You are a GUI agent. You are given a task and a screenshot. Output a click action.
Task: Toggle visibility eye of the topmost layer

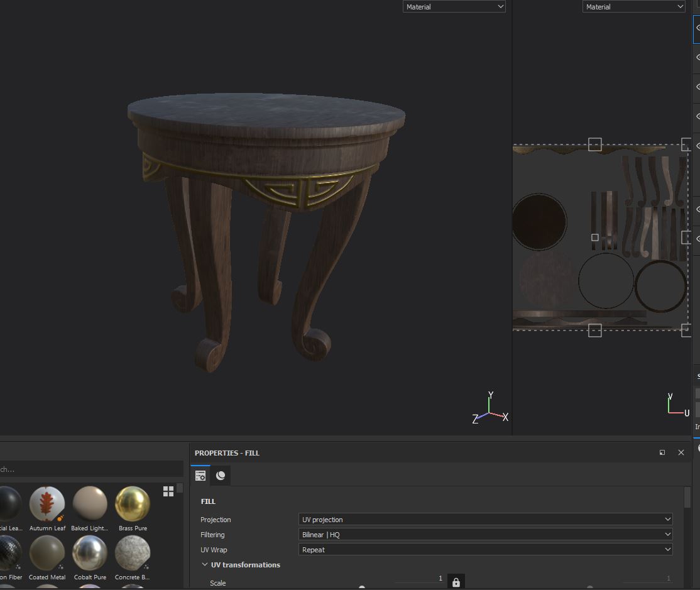[697, 28]
